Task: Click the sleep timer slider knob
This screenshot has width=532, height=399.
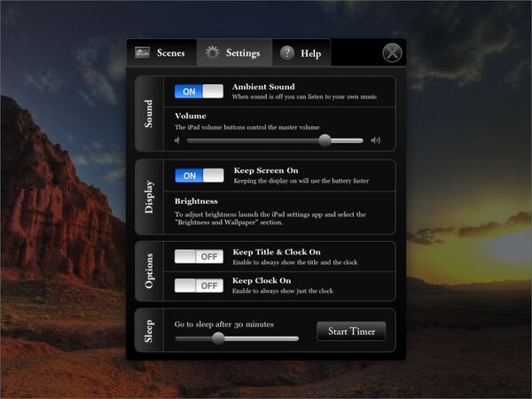Action: pos(218,339)
